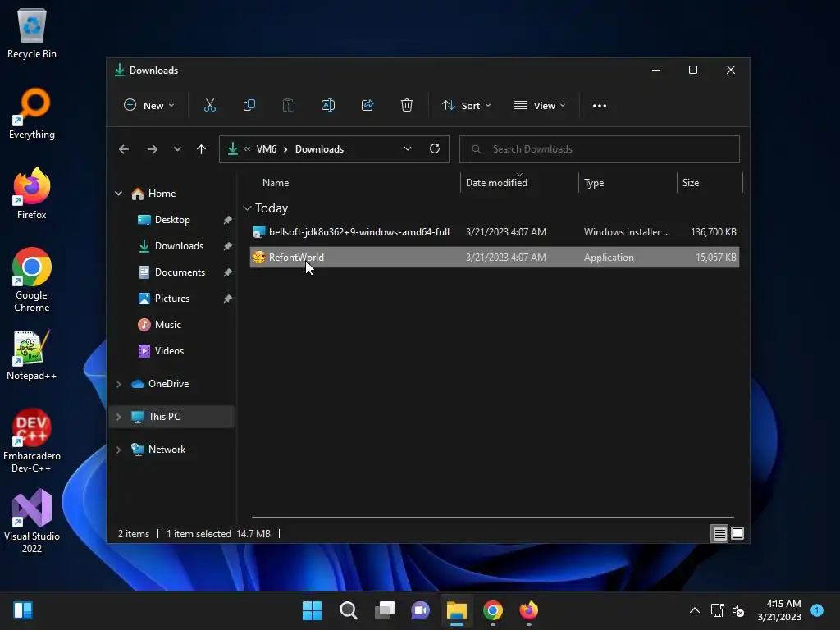Open recent locations chevron
840x630 pixels.
point(177,149)
